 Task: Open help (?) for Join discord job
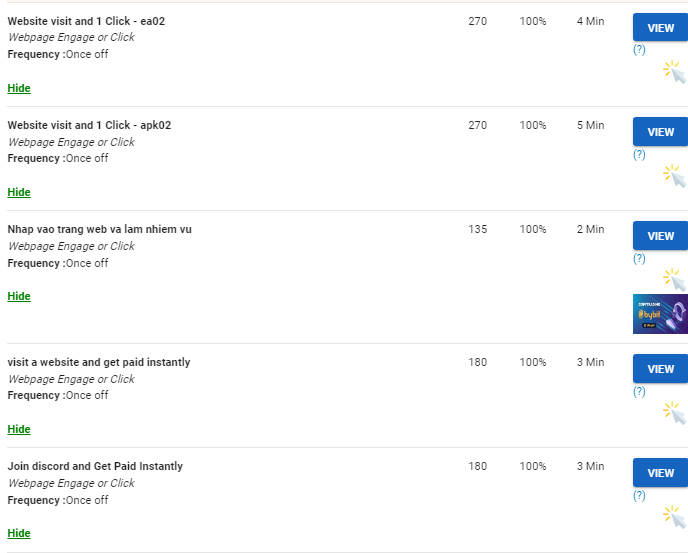click(639, 495)
